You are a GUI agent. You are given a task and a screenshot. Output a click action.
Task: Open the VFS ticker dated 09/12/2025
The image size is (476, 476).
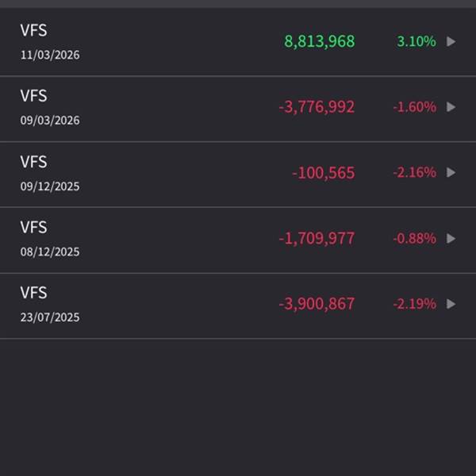(x=33, y=162)
